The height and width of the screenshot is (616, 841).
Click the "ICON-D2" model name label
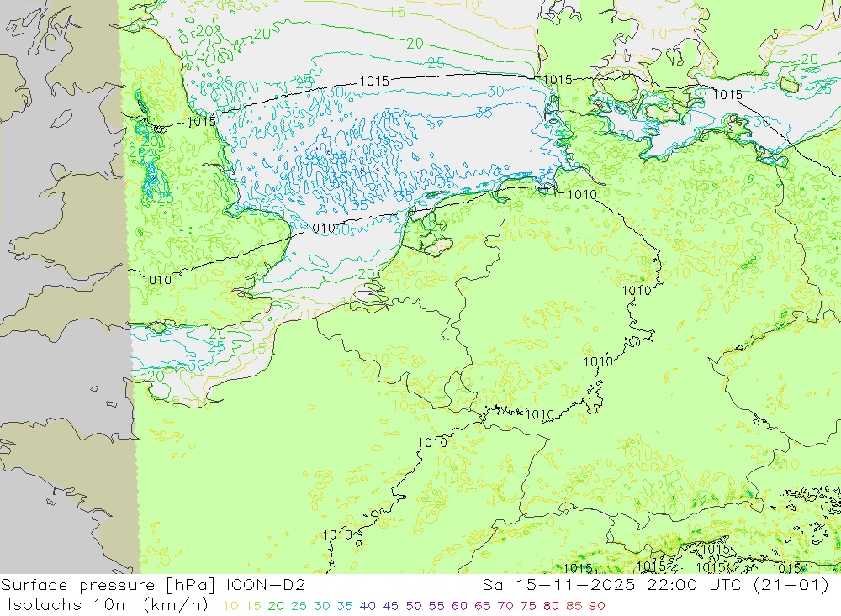pyautogui.click(x=266, y=585)
